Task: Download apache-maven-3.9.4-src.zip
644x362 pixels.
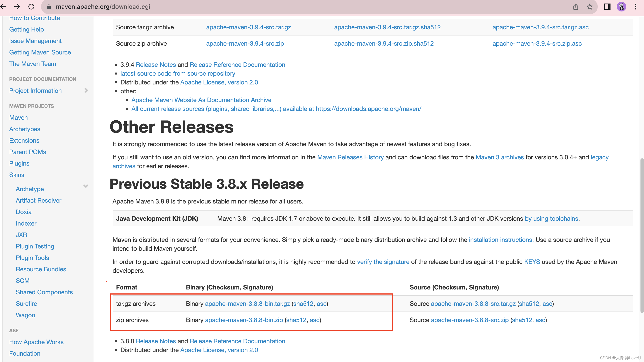Action: tap(245, 43)
